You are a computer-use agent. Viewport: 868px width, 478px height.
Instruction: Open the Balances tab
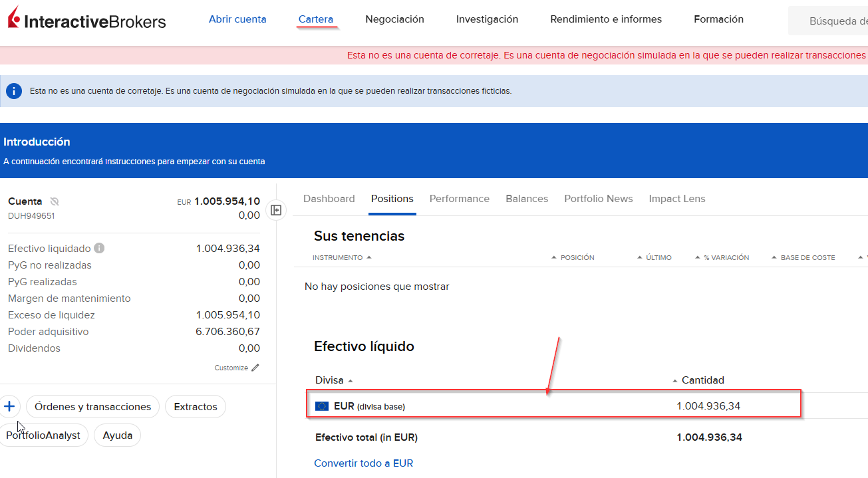point(527,198)
